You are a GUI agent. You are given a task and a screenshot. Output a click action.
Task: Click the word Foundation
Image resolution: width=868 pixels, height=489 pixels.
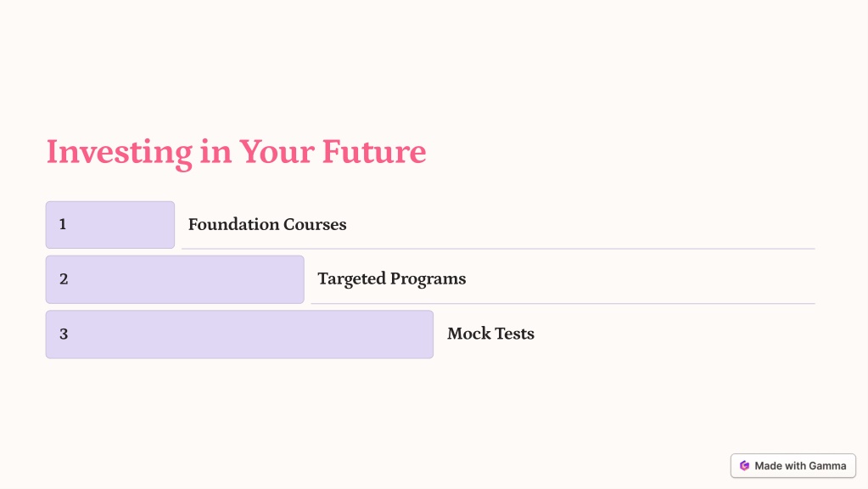coord(233,224)
